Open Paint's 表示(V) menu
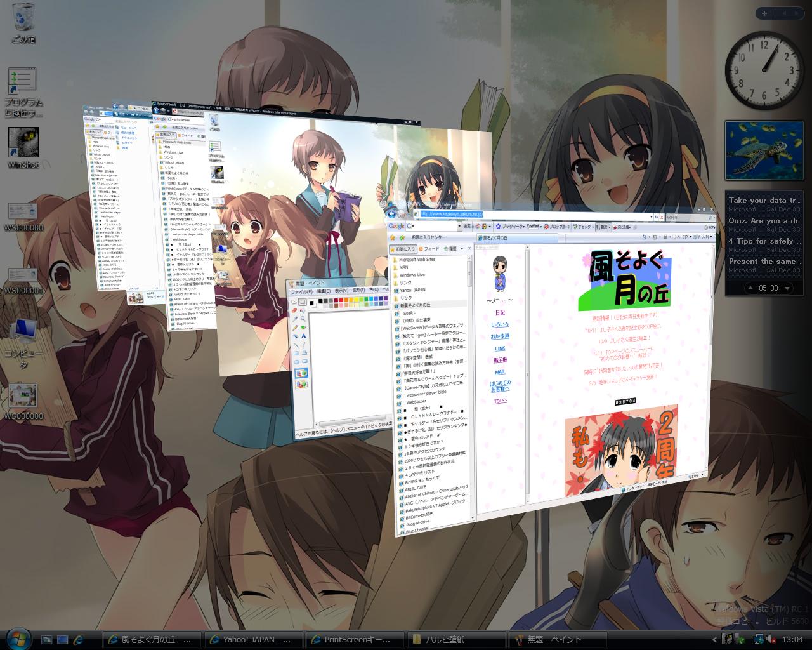 341,291
